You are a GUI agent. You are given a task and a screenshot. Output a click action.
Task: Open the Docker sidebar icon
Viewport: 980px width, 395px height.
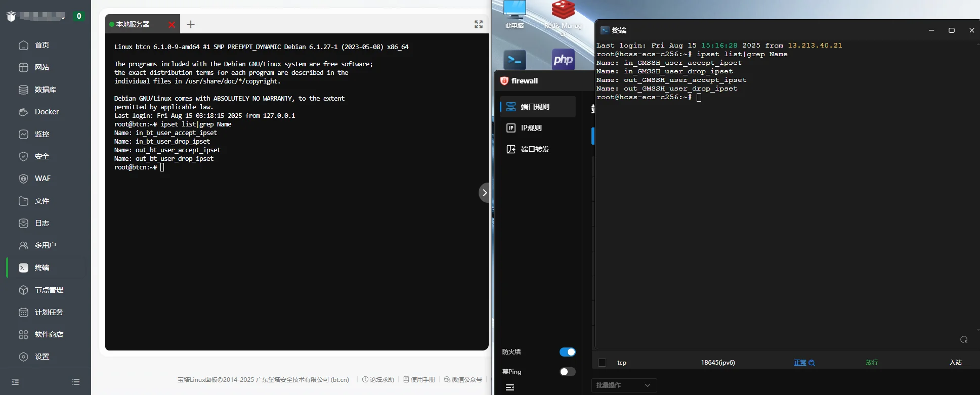[23, 112]
